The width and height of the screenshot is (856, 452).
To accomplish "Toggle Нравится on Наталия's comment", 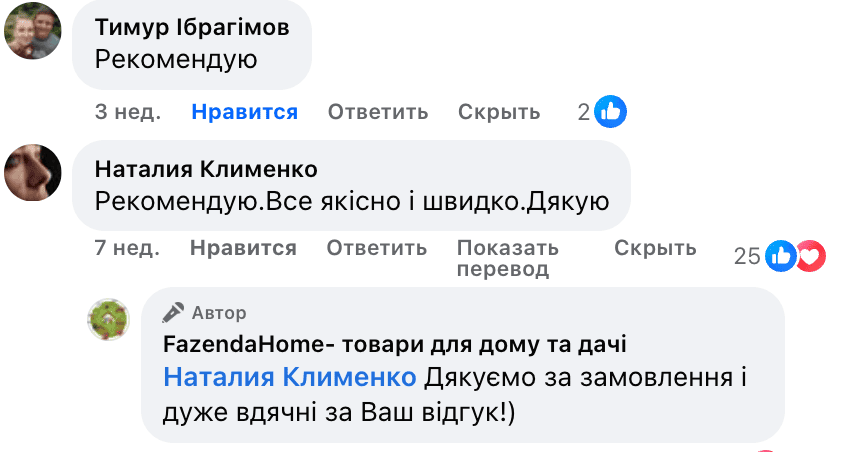I will point(243,248).
